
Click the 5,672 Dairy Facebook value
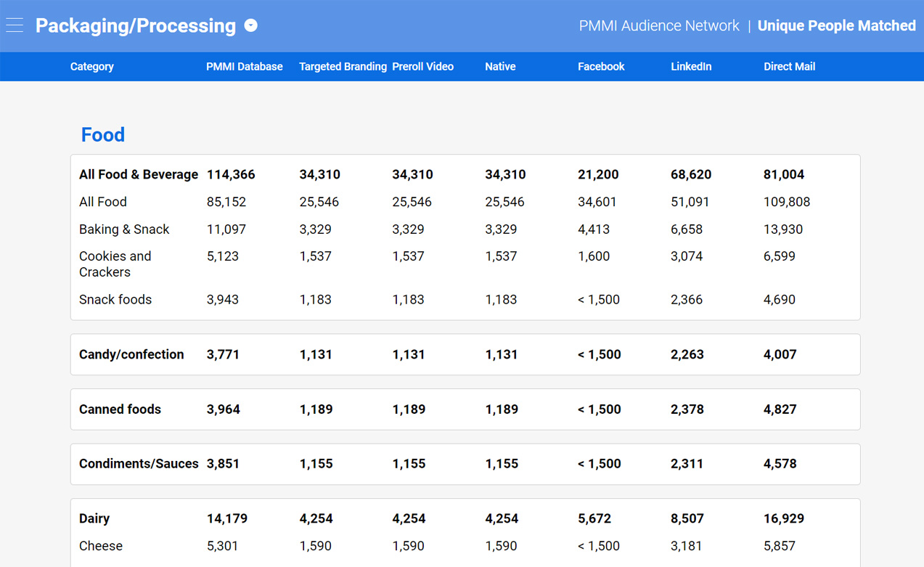tap(594, 519)
